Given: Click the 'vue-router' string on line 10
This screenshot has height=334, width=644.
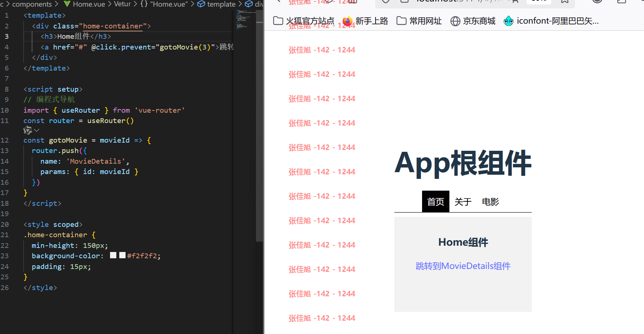Looking at the screenshot, I should pos(160,110).
